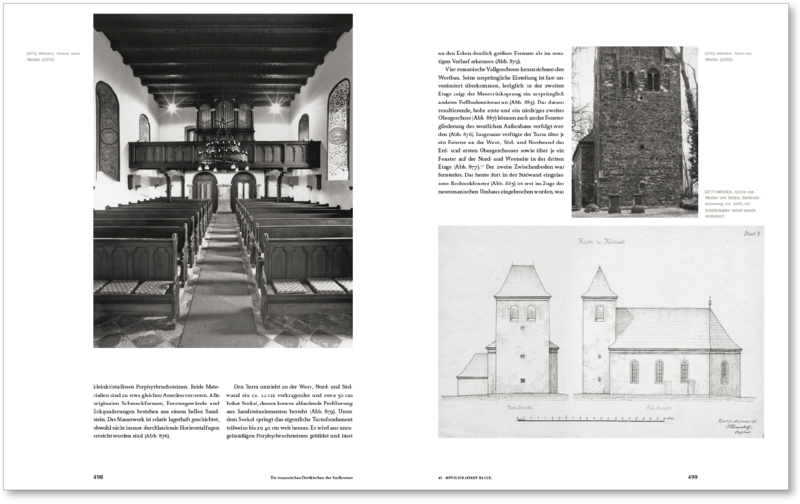The height and width of the screenshot is (504, 800).
Task: Click the architectural elevation drawing of the church
Action: pyautogui.click(x=600, y=330)
